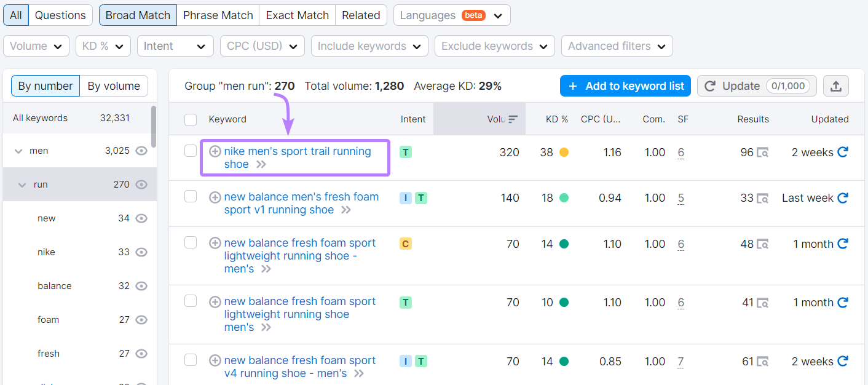Refresh the Last week updated row
This screenshot has width=868, height=385.
(843, 198)
